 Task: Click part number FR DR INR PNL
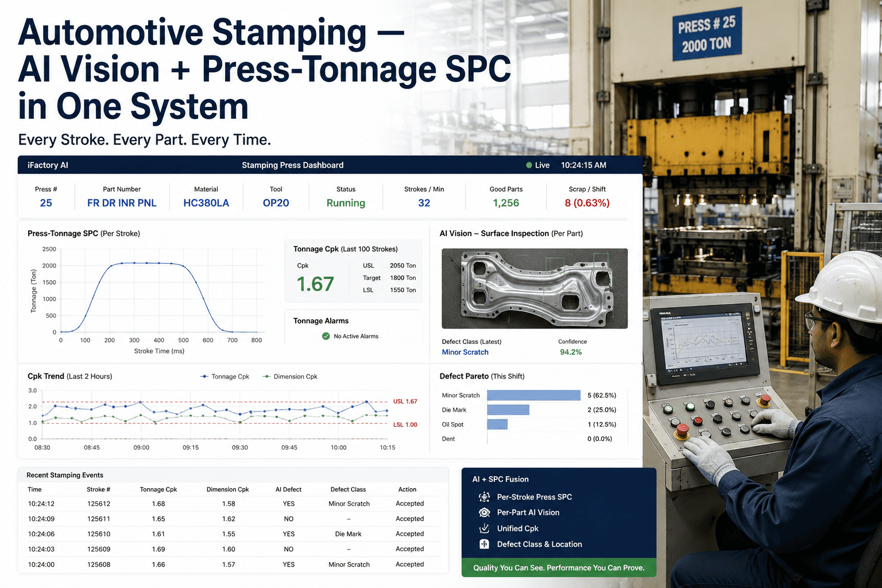(x=122, y=203)
